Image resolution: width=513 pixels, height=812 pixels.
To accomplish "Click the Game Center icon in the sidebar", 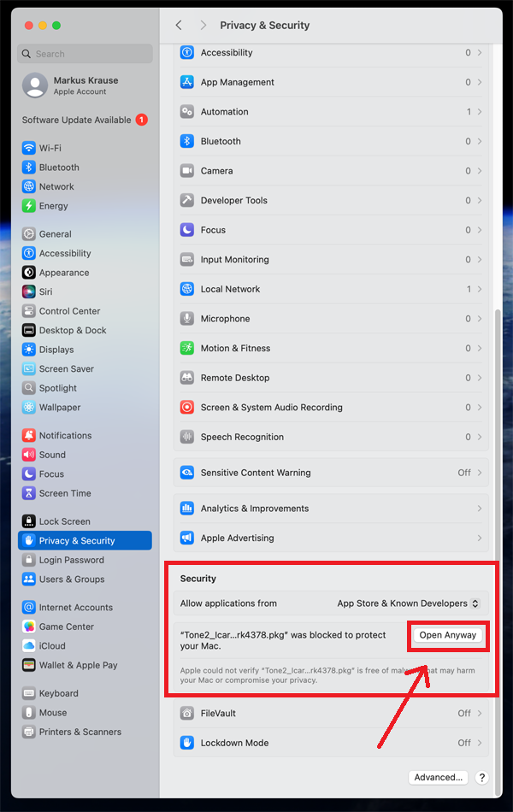I will pyautogui.click(x=29, y=627).
